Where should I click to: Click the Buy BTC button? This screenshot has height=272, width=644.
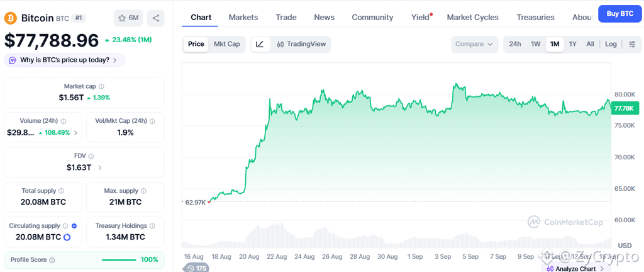[619, 14]
